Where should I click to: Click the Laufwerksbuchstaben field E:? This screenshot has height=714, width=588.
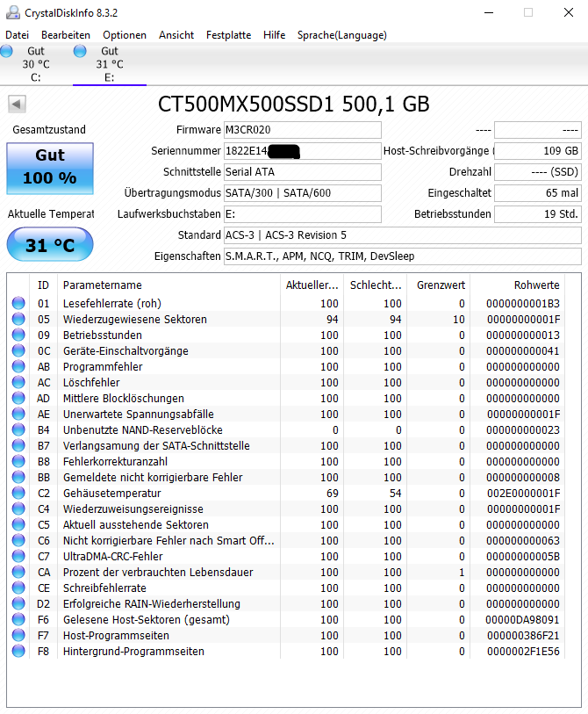(302, 214)
